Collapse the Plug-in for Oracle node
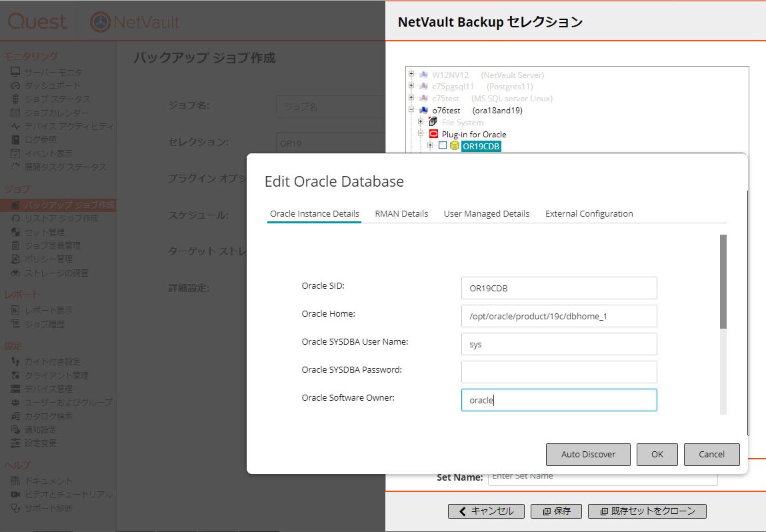766x532 pixels. (x=420, y=133)
